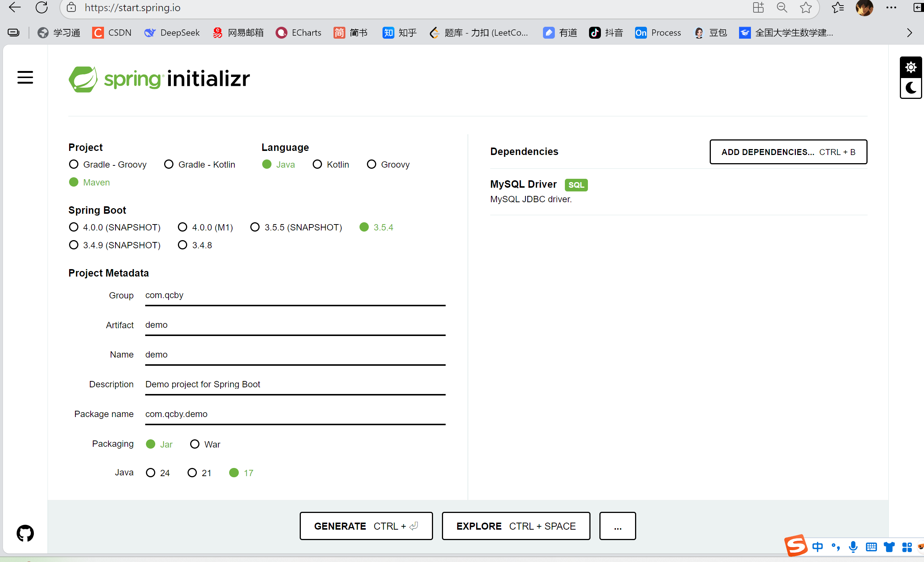Viewport: 924px width, 562px height.
Task: Open the 有道 bookmark
Action: coord(560,33)
